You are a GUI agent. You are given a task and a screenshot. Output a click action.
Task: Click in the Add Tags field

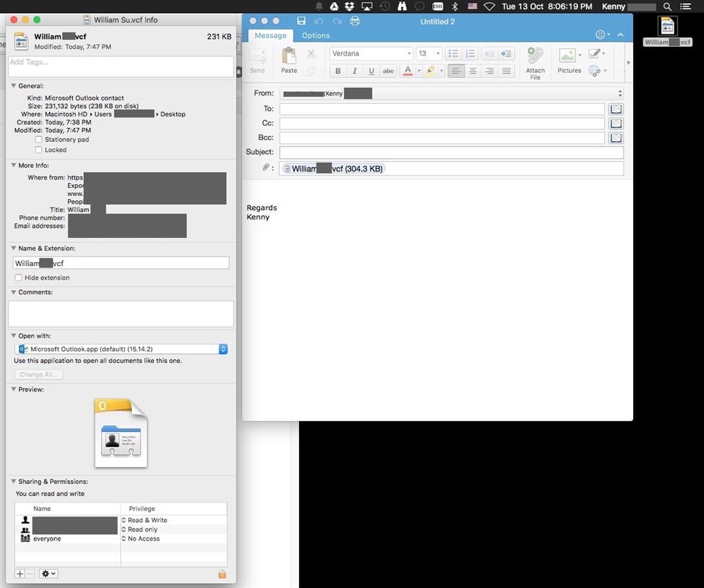(x=121, y=66)
